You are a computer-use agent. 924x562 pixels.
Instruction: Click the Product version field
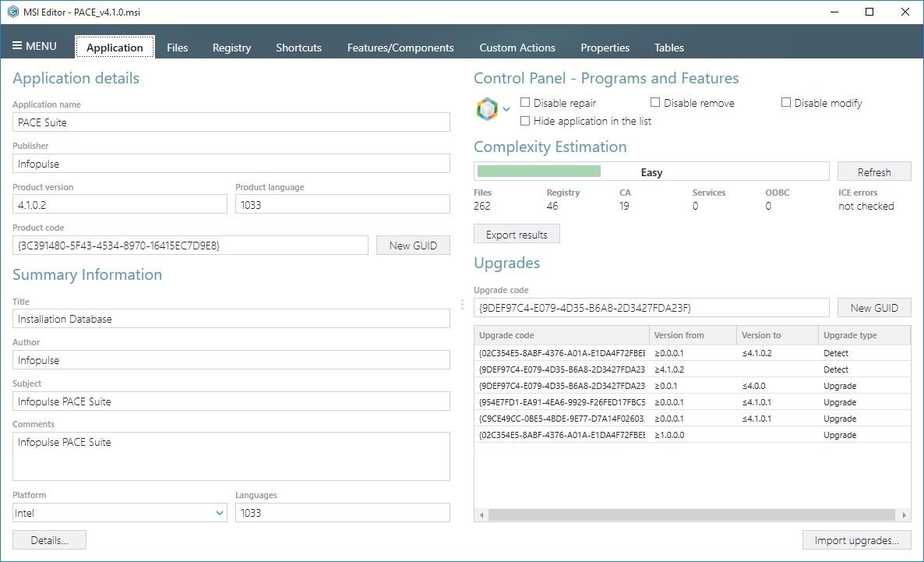coord(120,204)
